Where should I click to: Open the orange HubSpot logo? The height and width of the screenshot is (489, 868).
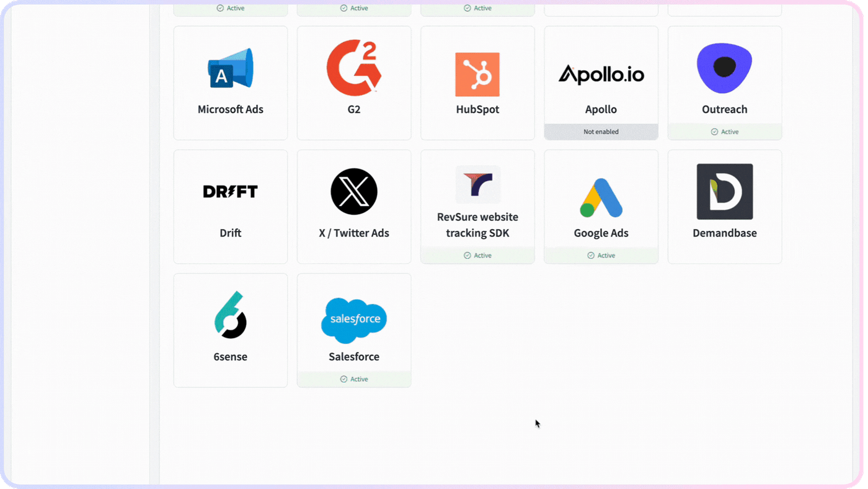(477, 74)
